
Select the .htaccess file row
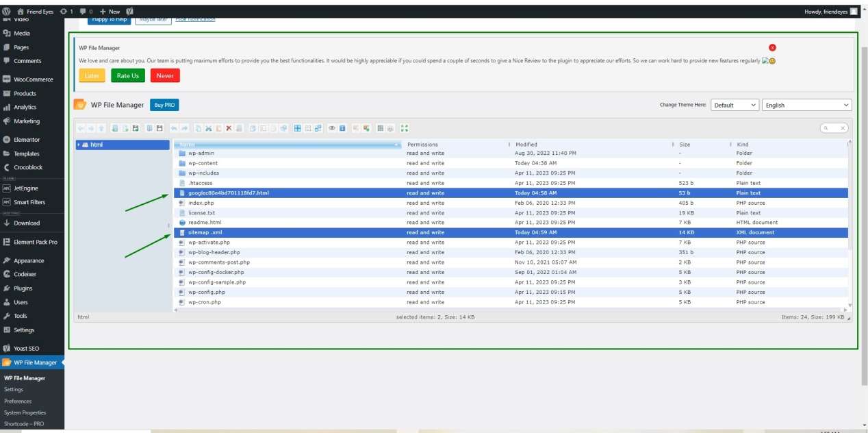[511, 183]
